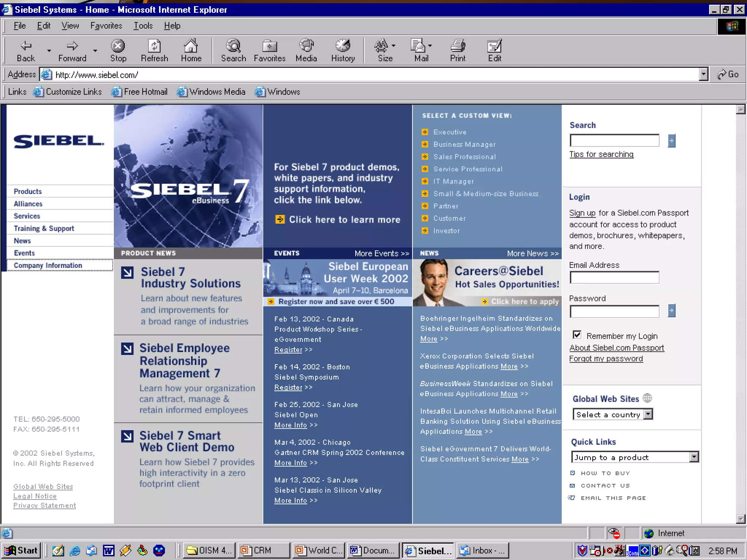Open Company Information in the sidebar
This screenshot has width=747, height=560.
point(48,265)
